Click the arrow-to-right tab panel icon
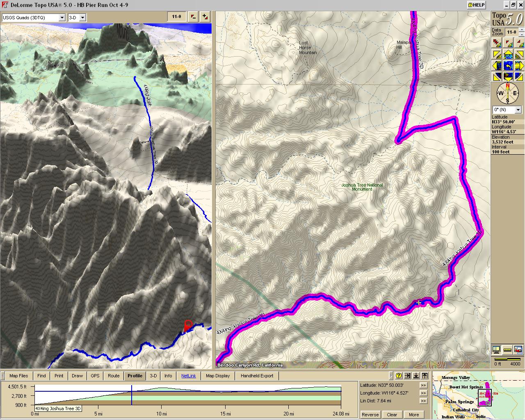 point(408,375)
